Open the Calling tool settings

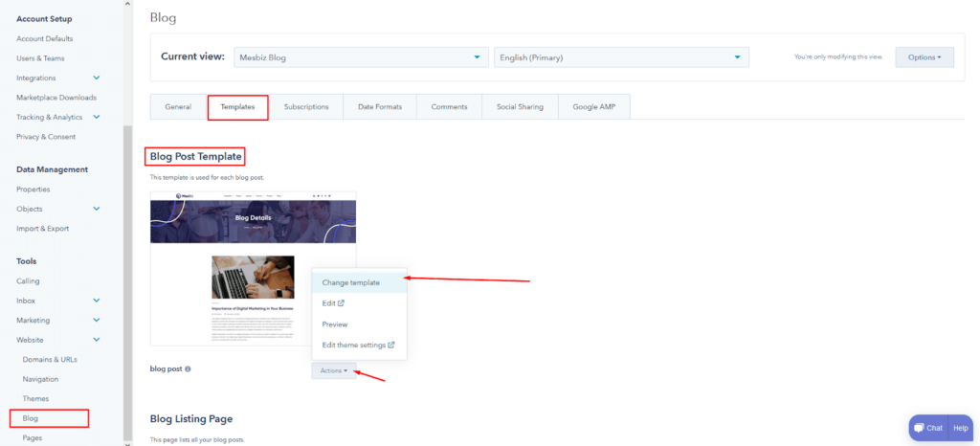click(28, 281)
